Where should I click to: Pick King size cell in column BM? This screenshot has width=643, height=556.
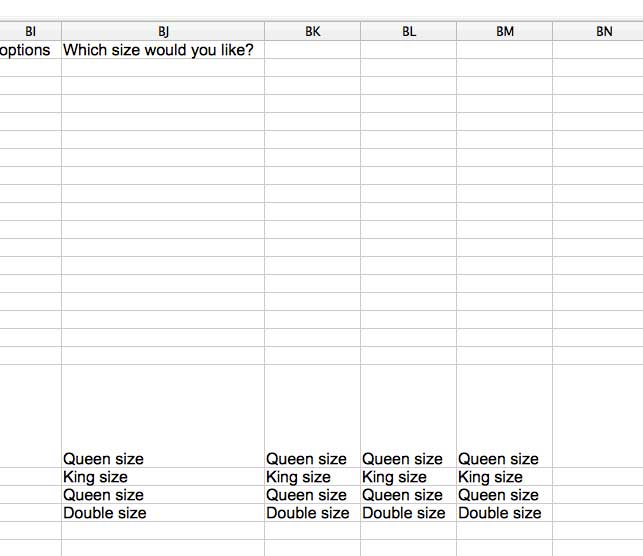[x=490, y=477]
